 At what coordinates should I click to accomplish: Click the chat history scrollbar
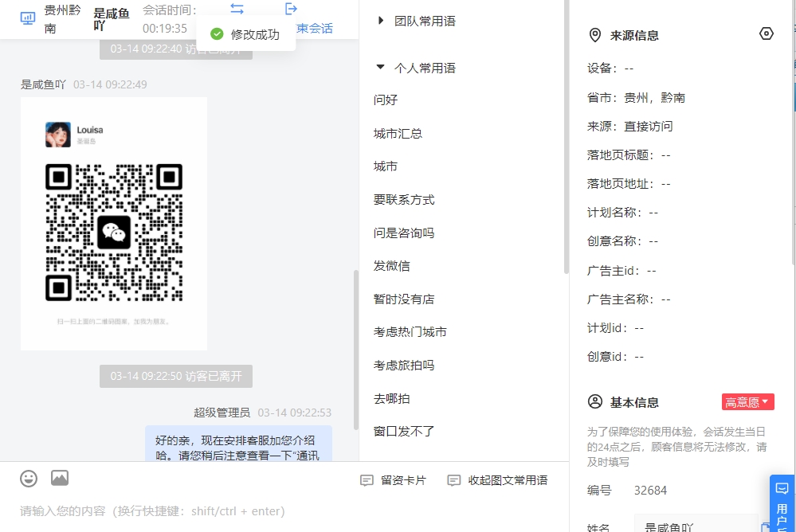pos(356,350)
